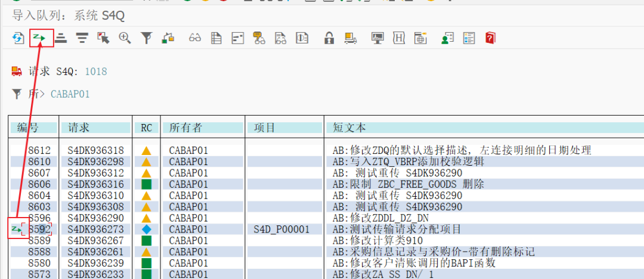Click the text AB:修改ZDDL_DZ_DN
The height and width of the screenshot is (279, 644).
coord(380,218)
